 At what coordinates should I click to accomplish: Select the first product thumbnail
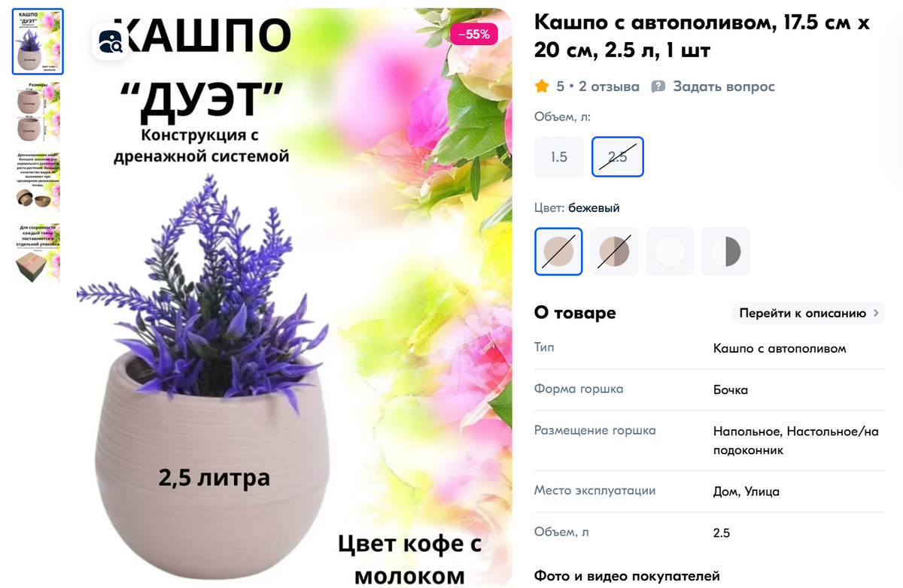click(x=38, y=42)
